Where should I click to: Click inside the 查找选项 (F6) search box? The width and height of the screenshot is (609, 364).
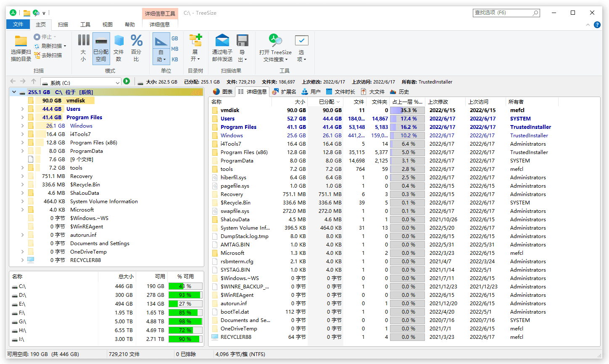pyautogui.click(x=503, y=13)
